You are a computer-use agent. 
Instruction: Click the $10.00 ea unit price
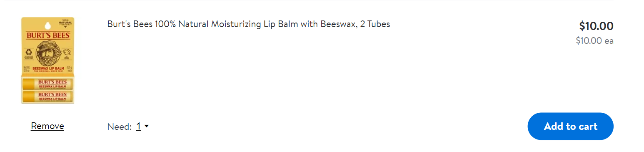pos(594,41)
